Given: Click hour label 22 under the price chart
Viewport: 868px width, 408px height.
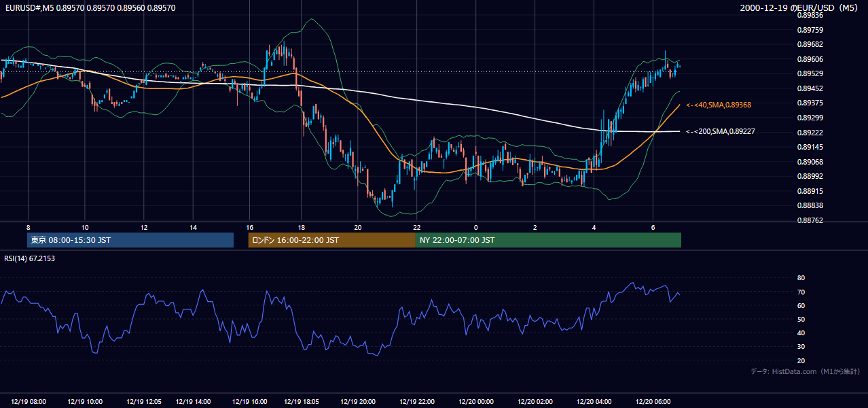Looking at the screenshot, I should pyautogui.click(x=417, y=227).
